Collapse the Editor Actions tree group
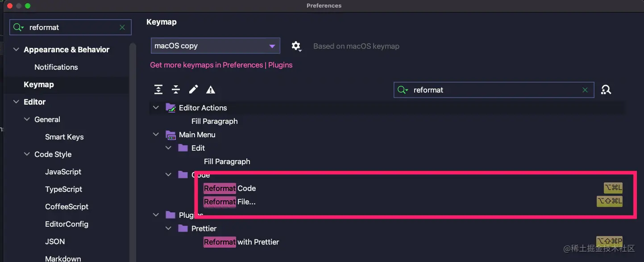The width and height of the screenshot is (644, 262). (x=156, y=108)
